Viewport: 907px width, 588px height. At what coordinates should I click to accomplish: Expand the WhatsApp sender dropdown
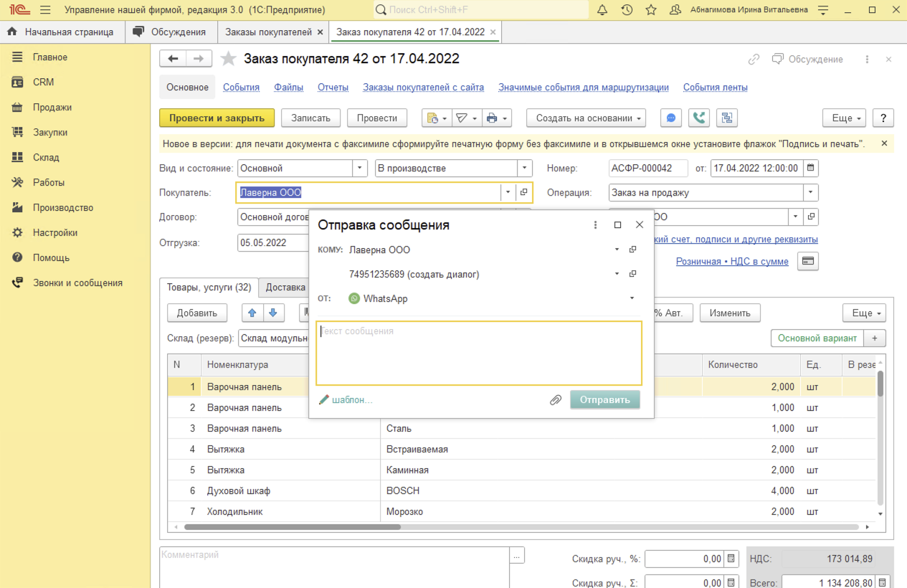point(632,298)
